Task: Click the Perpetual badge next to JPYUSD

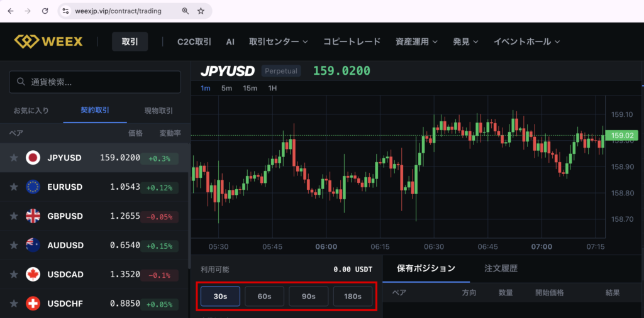Action: coord(281,71)
